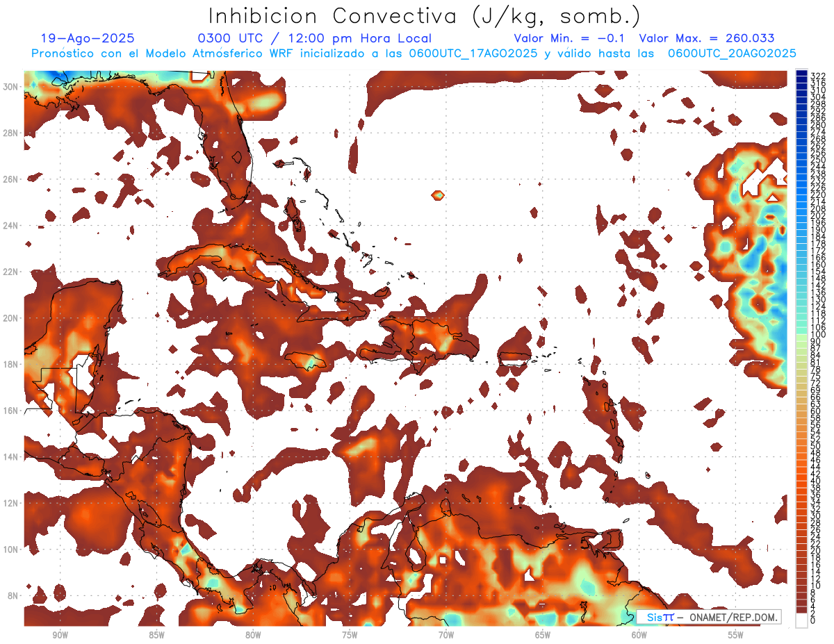
Task: Click the colorbar value 60
Action: [815, 411]
